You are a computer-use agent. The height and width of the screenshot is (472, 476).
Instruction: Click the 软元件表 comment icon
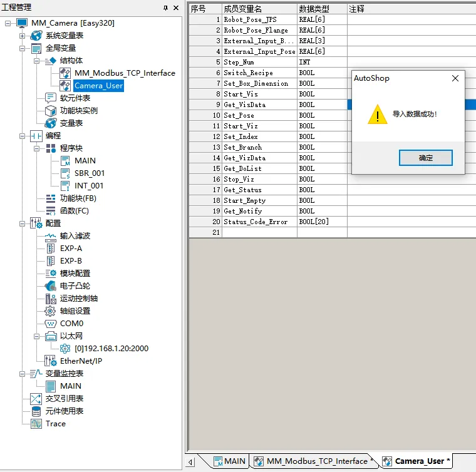50,98
